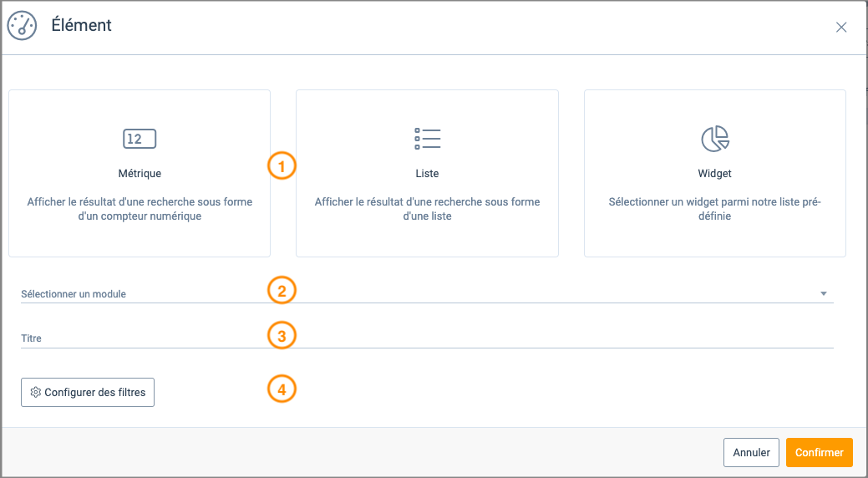Image resolution: width=868 pixels, height=478 pixels.
Task: Click Annuler to cancel
Action: (x=751, y=452)
